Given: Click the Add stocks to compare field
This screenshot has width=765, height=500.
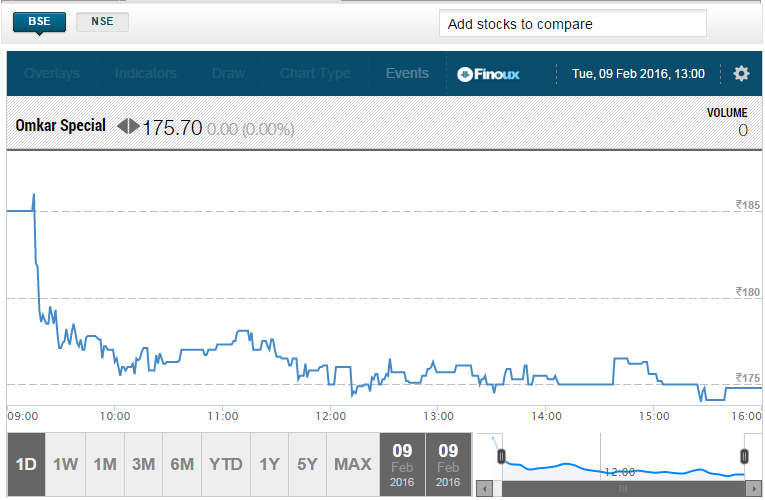Looking at the screenshot, I should pyautogui.click(x=572, y=24).
